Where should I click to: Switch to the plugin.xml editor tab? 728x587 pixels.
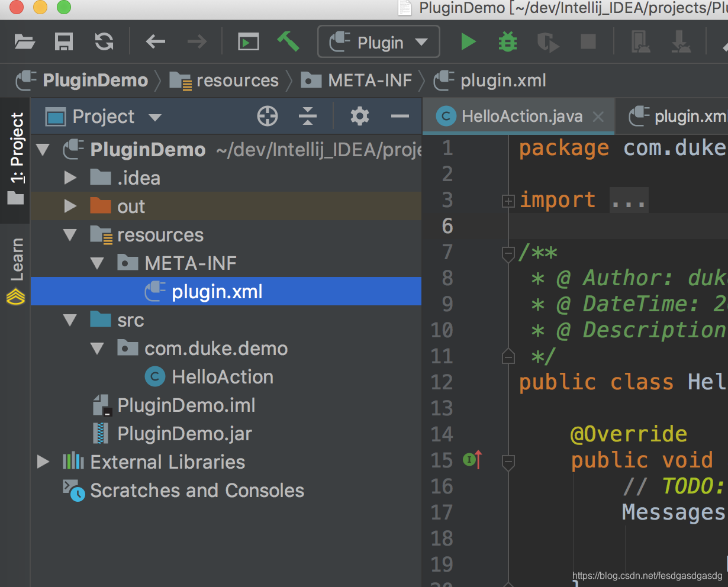[x=677, y=117]
